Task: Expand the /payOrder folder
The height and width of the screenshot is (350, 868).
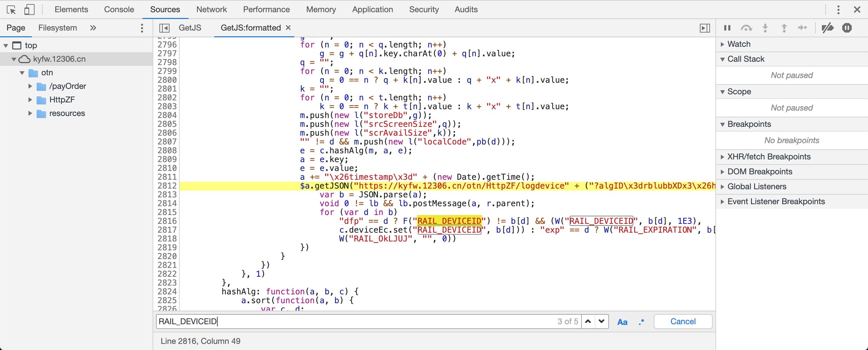Action: point(30,86)
